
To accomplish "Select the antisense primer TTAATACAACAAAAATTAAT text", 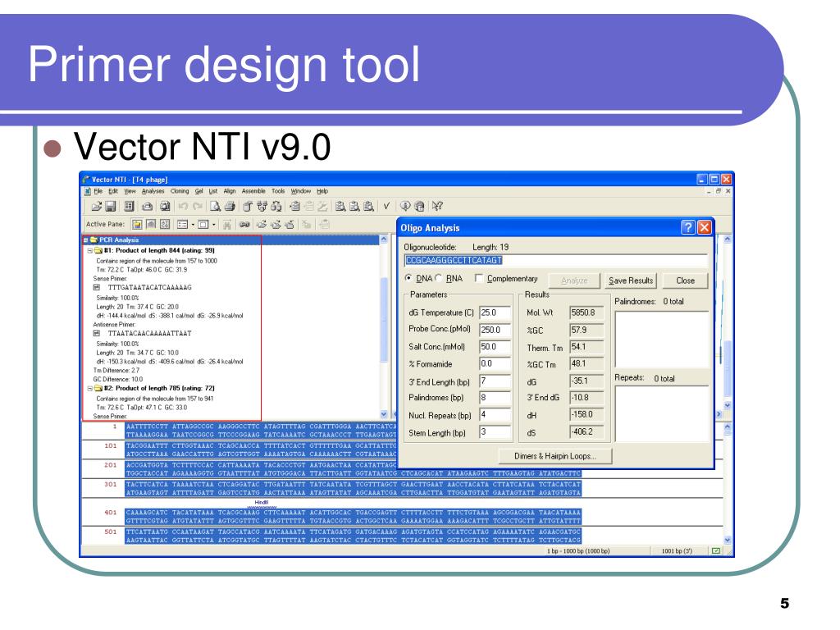I will point(149,333).
